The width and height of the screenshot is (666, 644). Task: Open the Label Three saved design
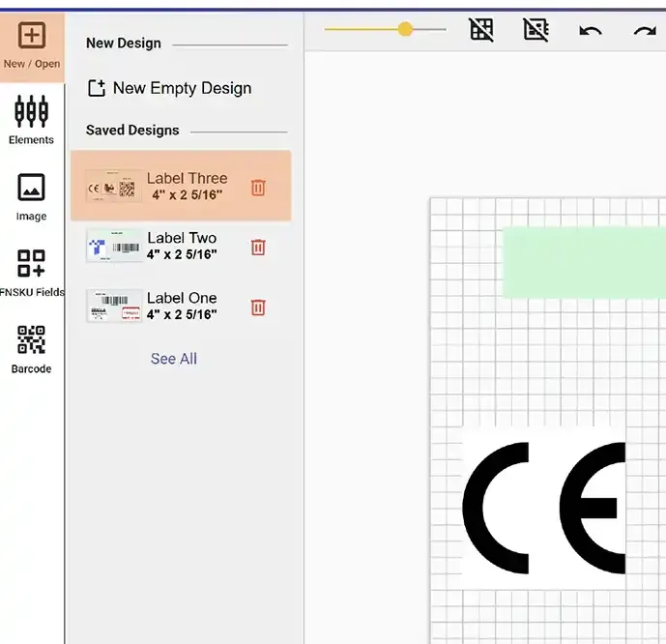coord(181,186)
